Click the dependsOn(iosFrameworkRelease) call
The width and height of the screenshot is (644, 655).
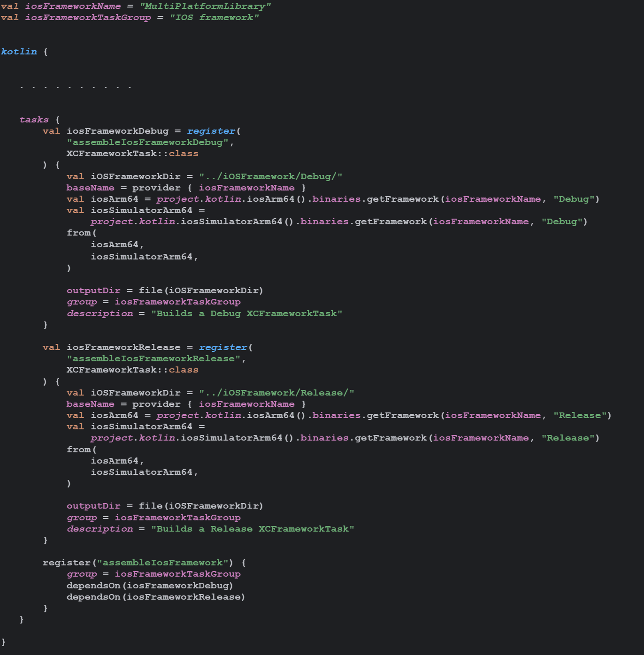156,597
